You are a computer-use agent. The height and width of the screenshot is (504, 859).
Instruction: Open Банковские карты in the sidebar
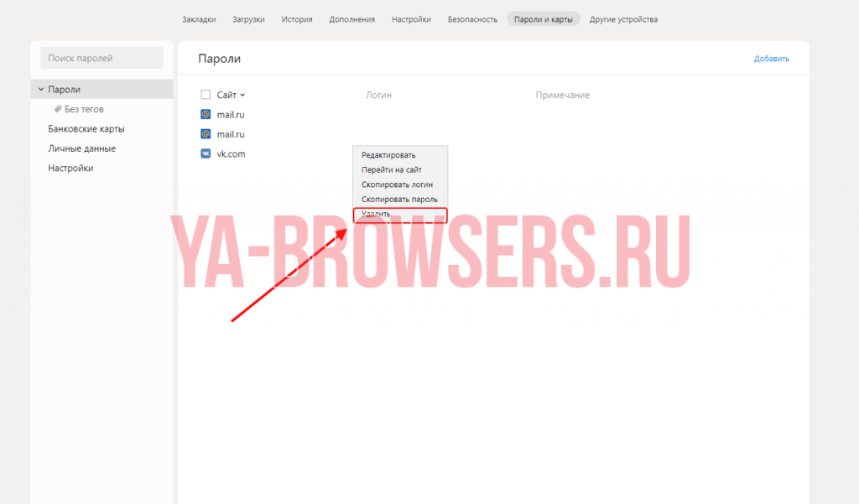86,129
